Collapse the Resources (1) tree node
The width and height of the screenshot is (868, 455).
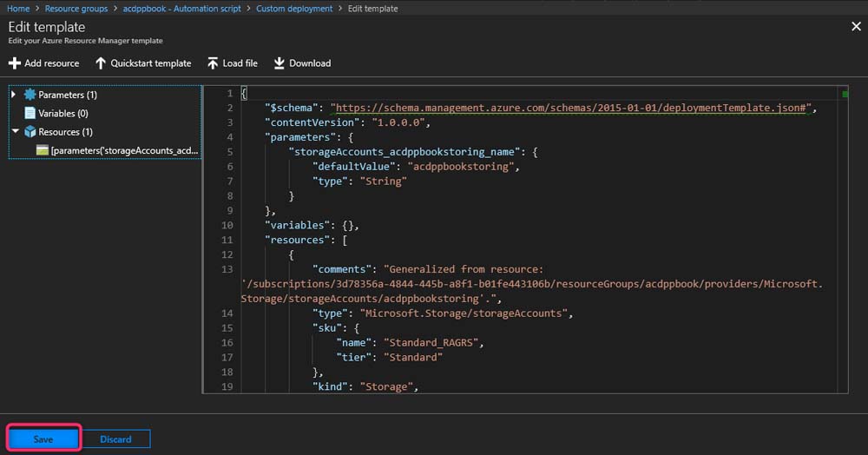point(15,132)
